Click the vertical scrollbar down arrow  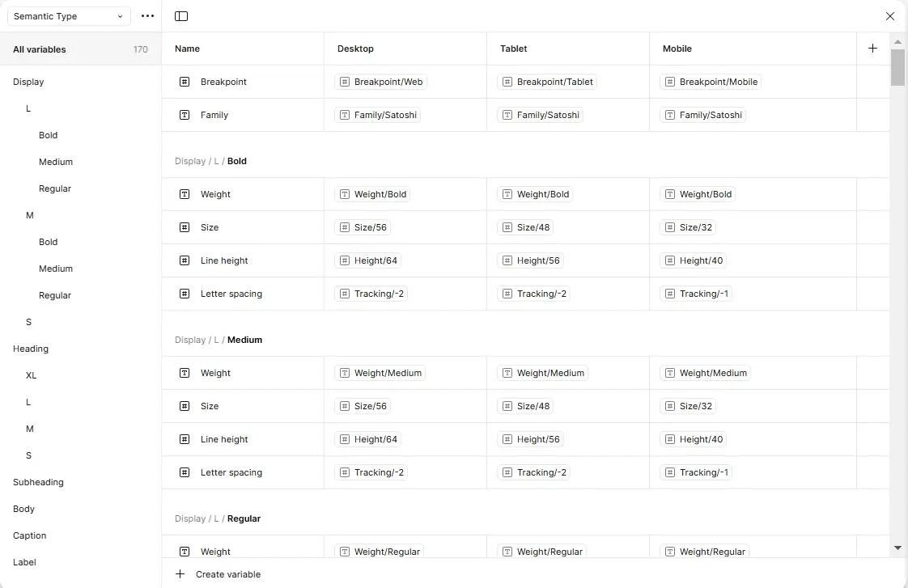pos(897,548)
